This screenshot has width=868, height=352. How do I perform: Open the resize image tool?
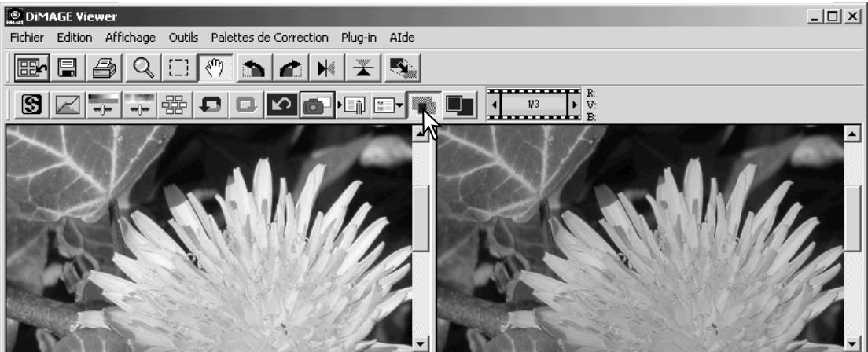(x=403, y=68)
